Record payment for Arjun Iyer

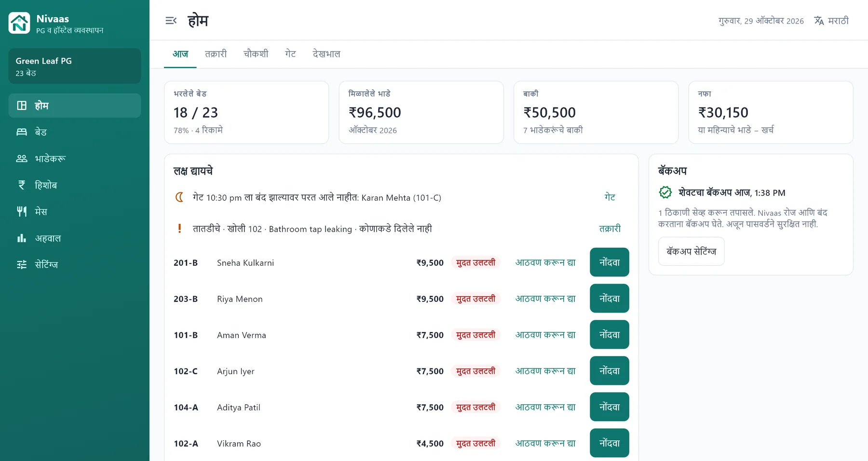[610, 371]
